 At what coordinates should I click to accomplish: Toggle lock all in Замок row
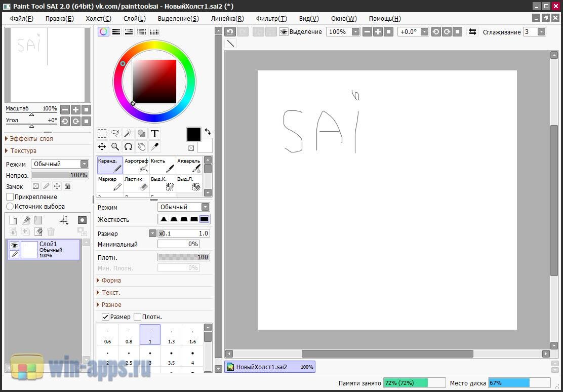[67, 186]
